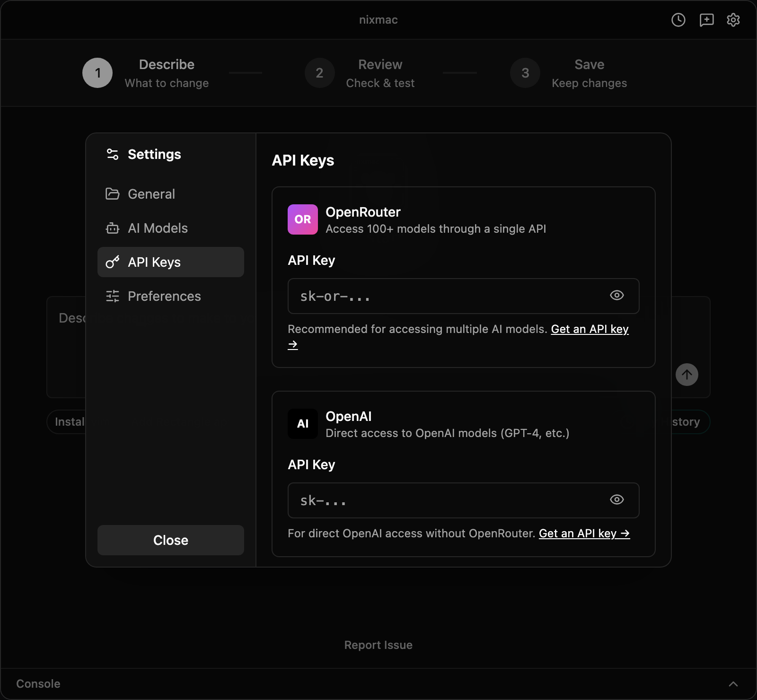757x700 pixels.
Task: Click the OpenRouter OR logo
Action: (303, 219)
